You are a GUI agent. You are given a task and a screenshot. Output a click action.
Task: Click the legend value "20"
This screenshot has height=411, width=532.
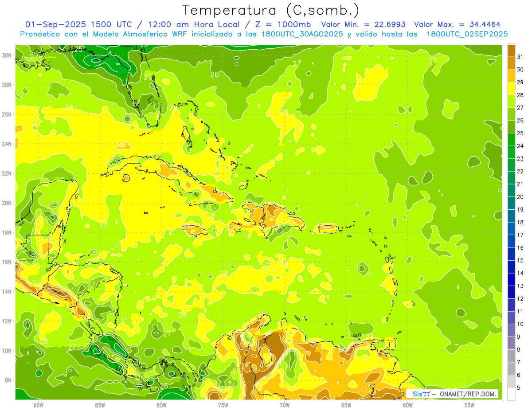point(520,197)
